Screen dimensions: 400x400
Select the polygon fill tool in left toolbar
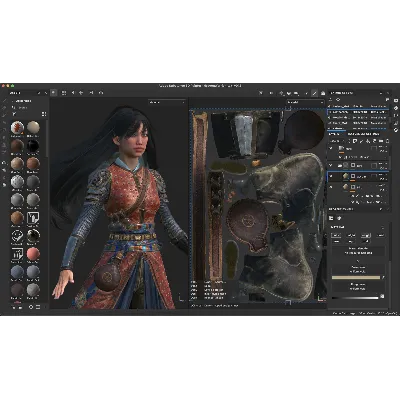[4, 123]
